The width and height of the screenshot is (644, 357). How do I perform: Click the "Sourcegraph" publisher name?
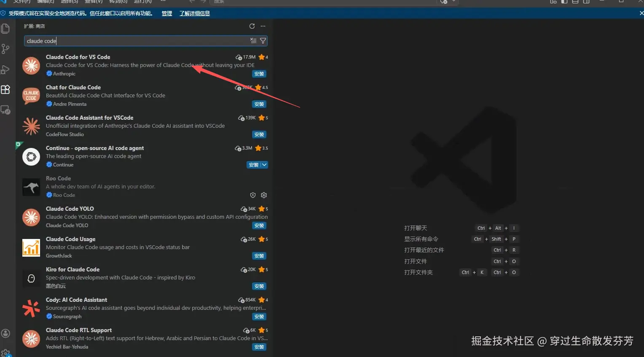click(x=67, y=317)
